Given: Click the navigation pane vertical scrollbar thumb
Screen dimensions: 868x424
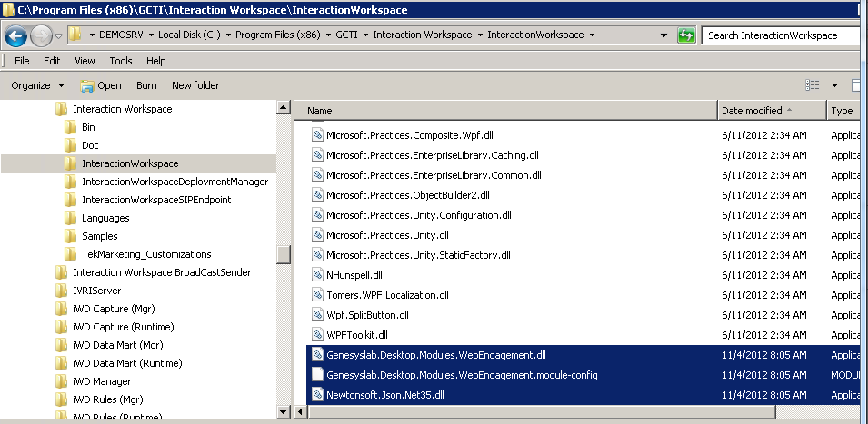Looking at the screenshot, I should (x=284, y=254).
